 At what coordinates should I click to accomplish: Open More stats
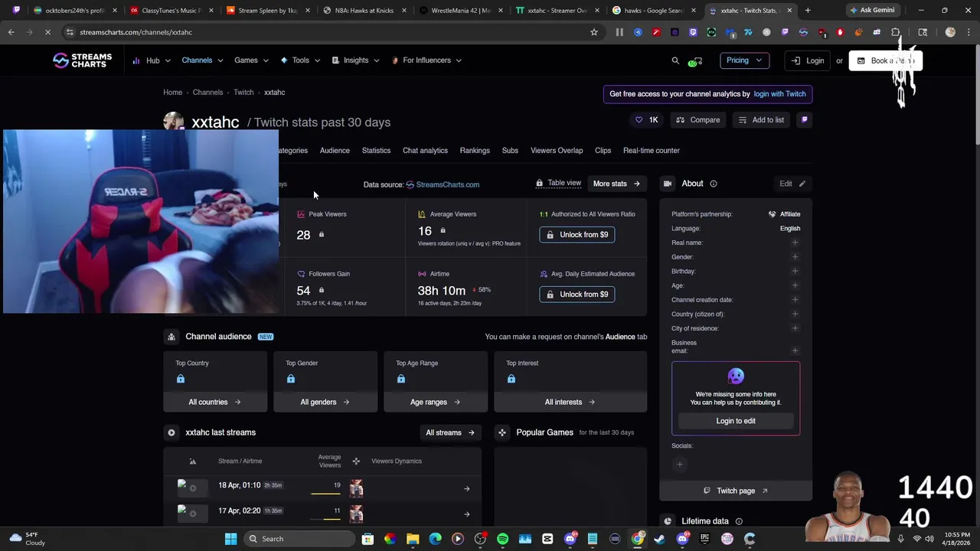click(x=616, y=184)
